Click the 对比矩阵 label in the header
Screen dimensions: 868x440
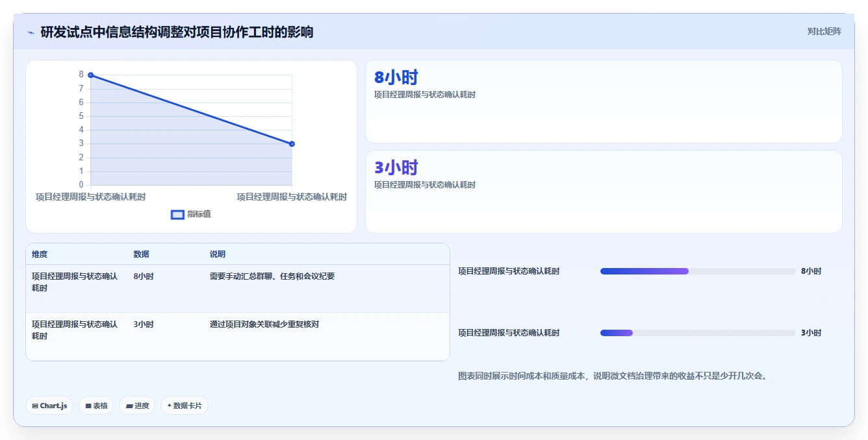(824, 31)
